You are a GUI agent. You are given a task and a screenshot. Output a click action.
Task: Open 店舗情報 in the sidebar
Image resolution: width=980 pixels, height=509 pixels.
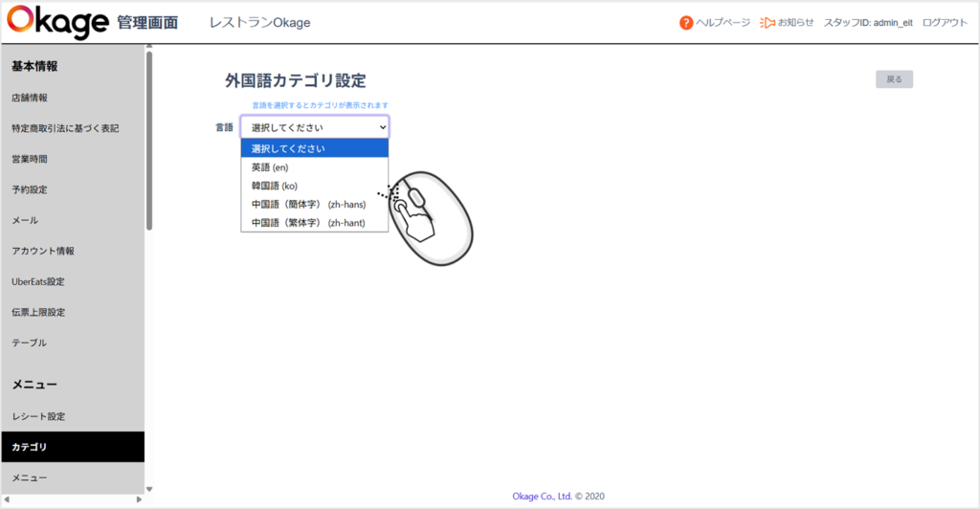click(30, 98)
